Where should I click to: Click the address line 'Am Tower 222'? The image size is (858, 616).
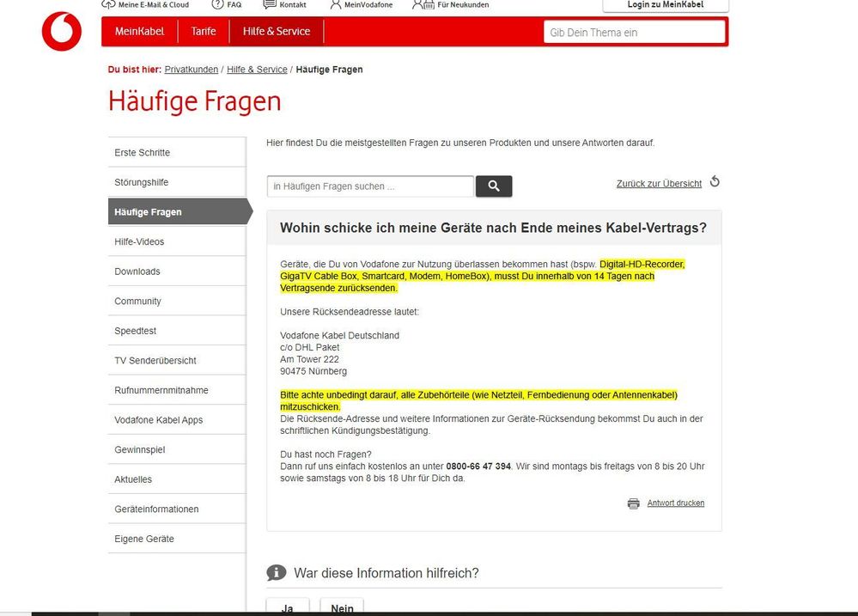(x=309, y=359)
